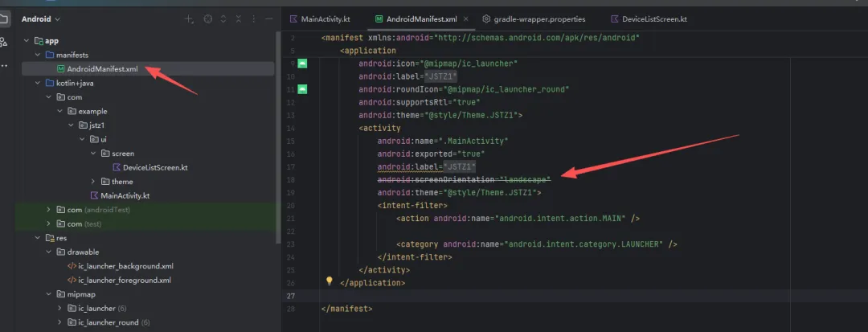
Task: Click the yellow lightbulb quick-fix icon
Action: tap(329, 281)
